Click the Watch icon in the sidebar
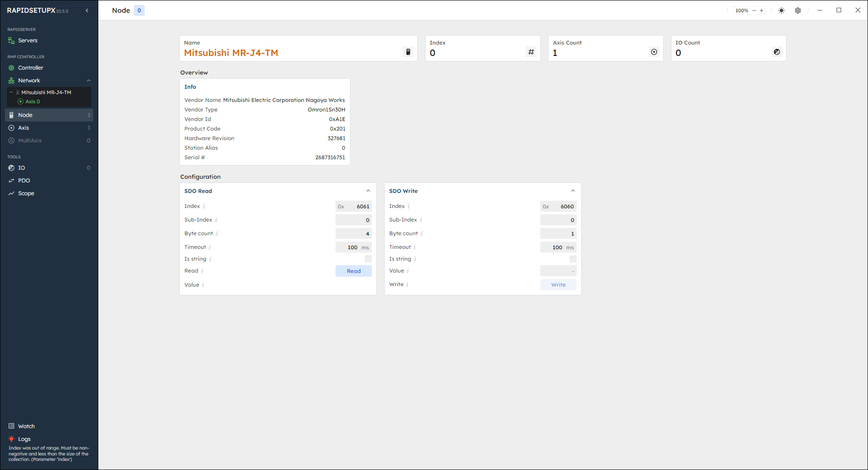 11,426
